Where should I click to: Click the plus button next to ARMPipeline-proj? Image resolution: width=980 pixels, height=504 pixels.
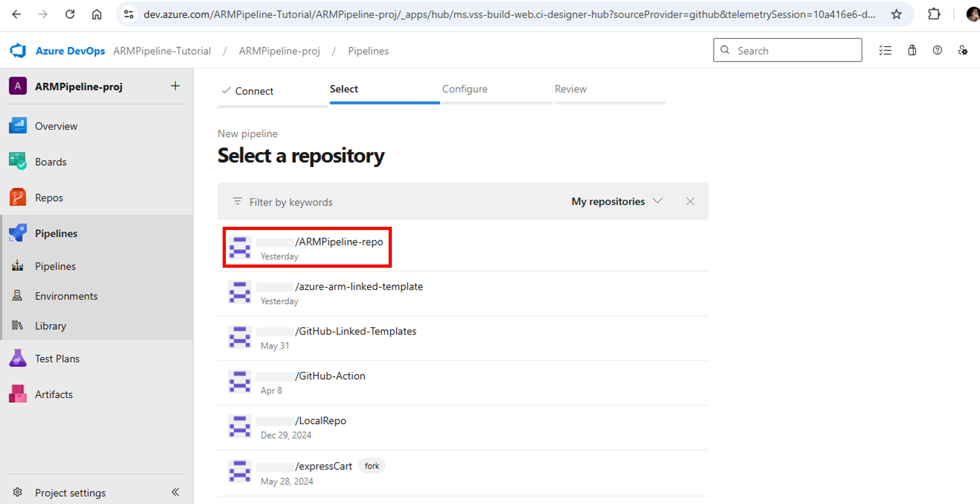click(175, 86)
